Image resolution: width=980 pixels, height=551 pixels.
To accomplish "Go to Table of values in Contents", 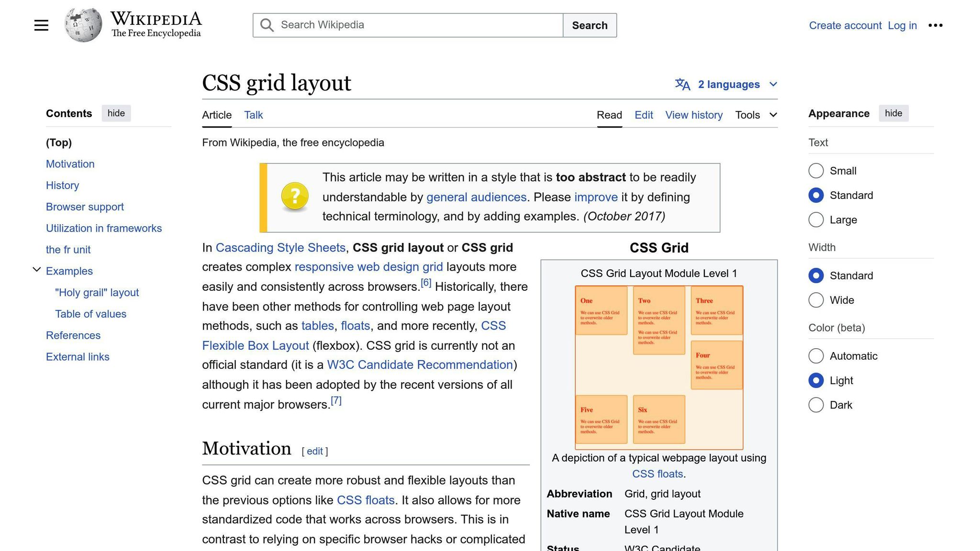I will [x=90, y=314].
